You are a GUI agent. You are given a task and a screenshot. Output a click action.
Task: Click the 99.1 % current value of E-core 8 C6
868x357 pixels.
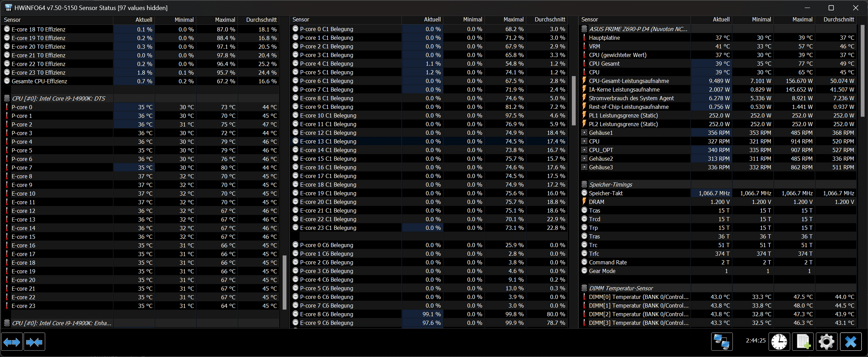[x=432, y=314]
